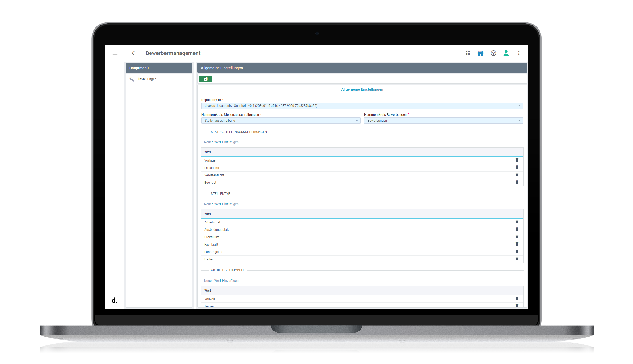The image size is (633, 364).
Task: Select the Ausbildungsplatz row
Action: (x=362, y=230)
